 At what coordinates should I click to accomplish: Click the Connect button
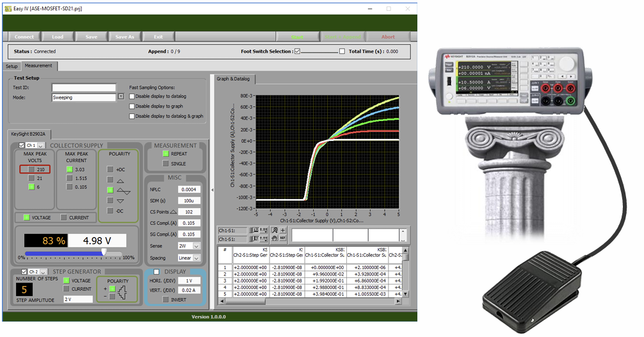click(24, 37)
